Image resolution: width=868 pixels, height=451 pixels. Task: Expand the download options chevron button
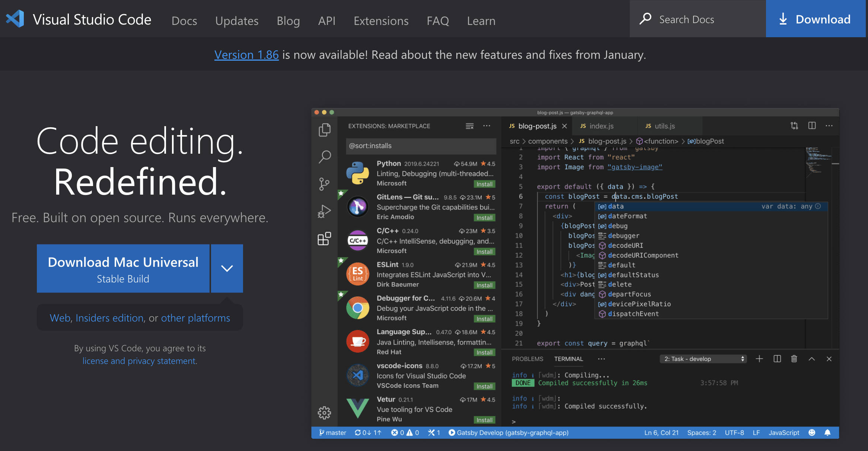[227, 268]
